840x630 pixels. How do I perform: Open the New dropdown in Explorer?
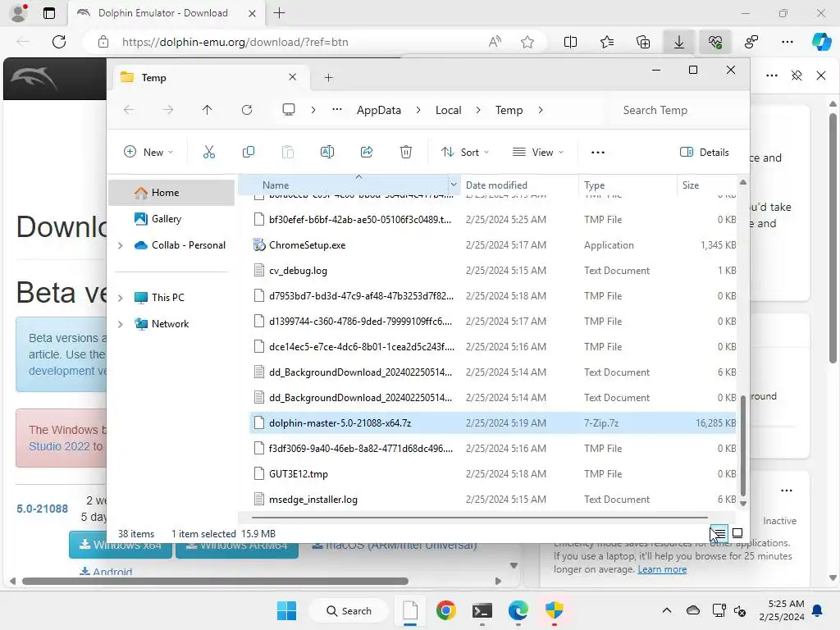point(148,152)
